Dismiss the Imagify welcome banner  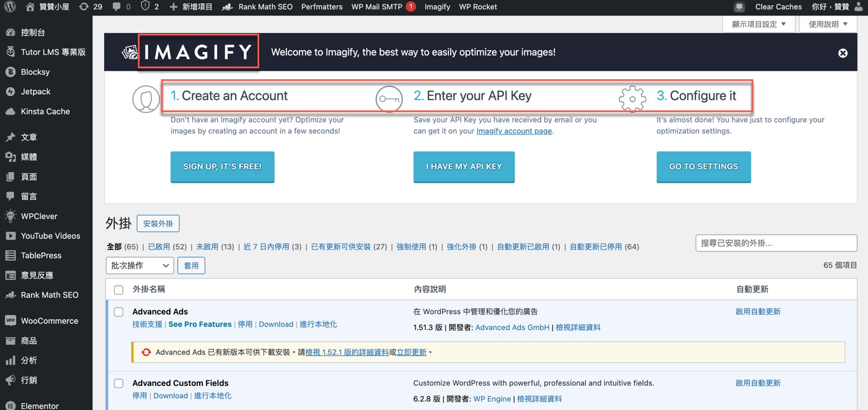coord(843,53)
